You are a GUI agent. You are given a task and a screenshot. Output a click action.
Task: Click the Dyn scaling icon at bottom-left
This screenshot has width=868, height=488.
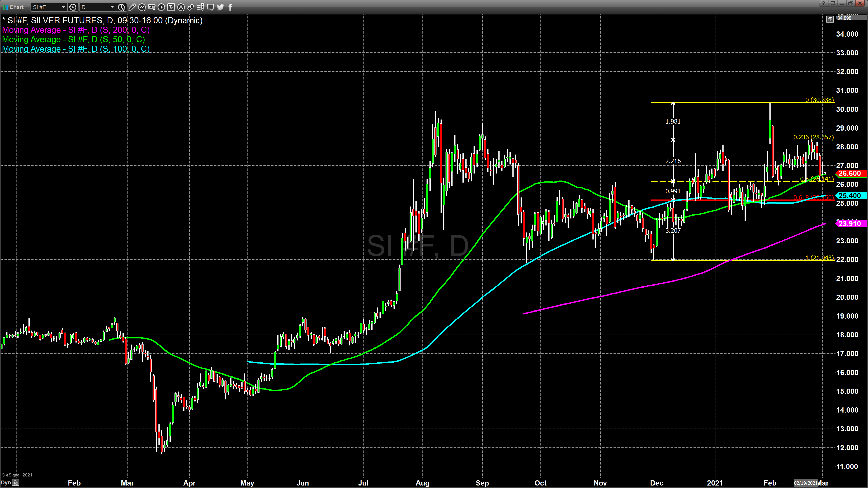tap(16, 483)
